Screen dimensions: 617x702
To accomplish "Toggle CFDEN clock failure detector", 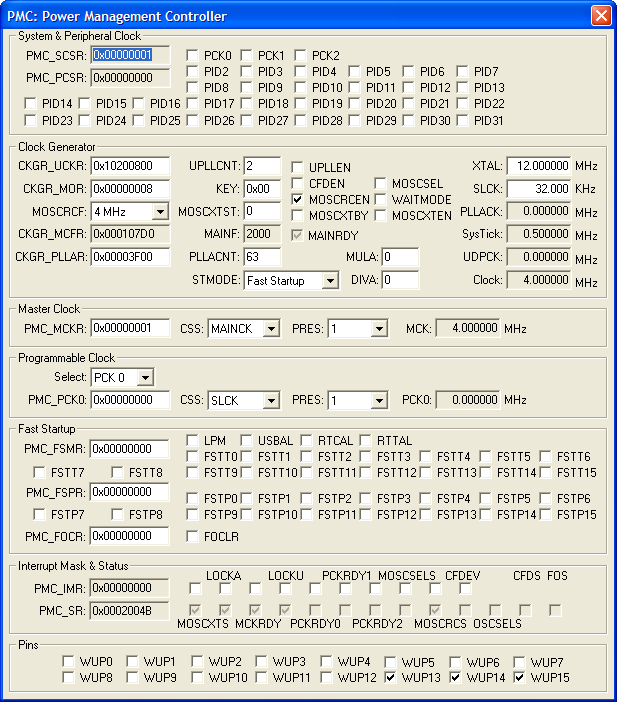I will [297, 184].
